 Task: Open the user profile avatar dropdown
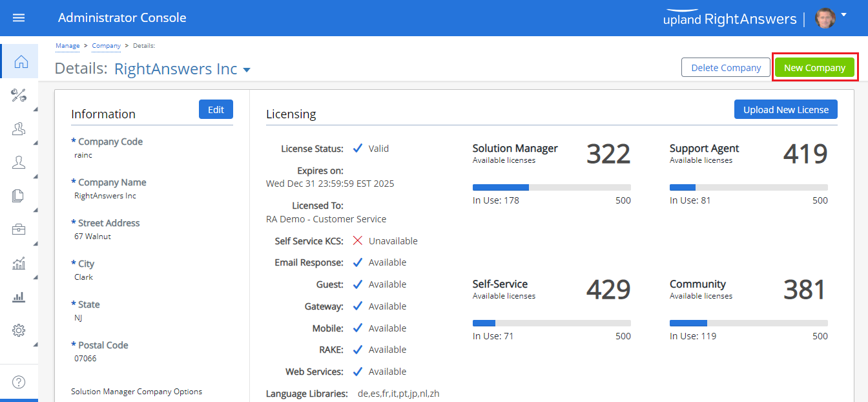(830, 18)
